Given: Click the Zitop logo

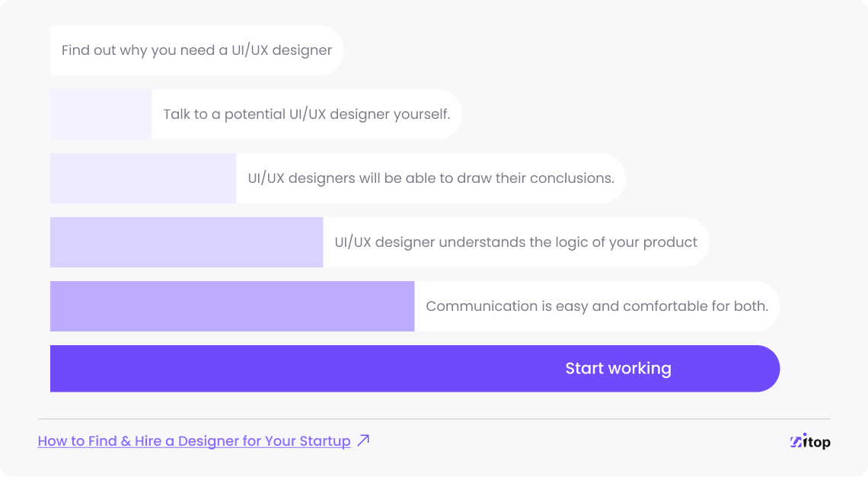Looking at the screenshot, I should tap(810, 441).
